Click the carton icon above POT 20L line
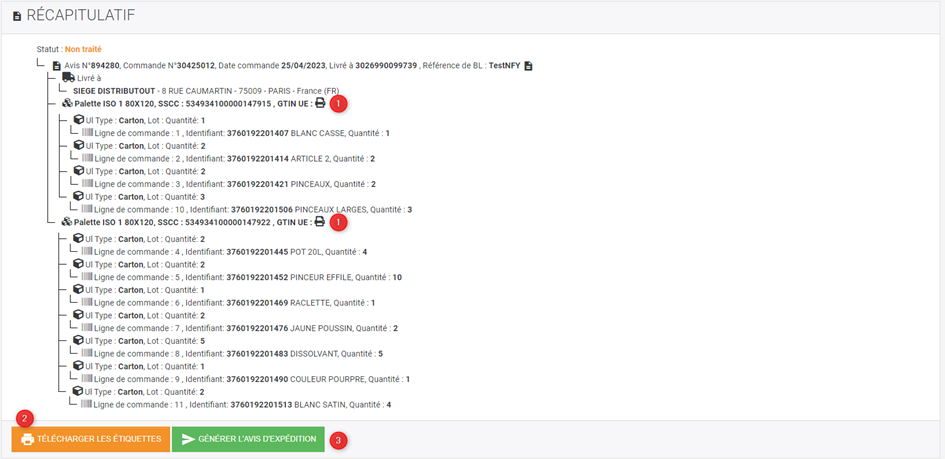Image resolution: width=945 pixels, height=459 pixels. click(78, 239)
